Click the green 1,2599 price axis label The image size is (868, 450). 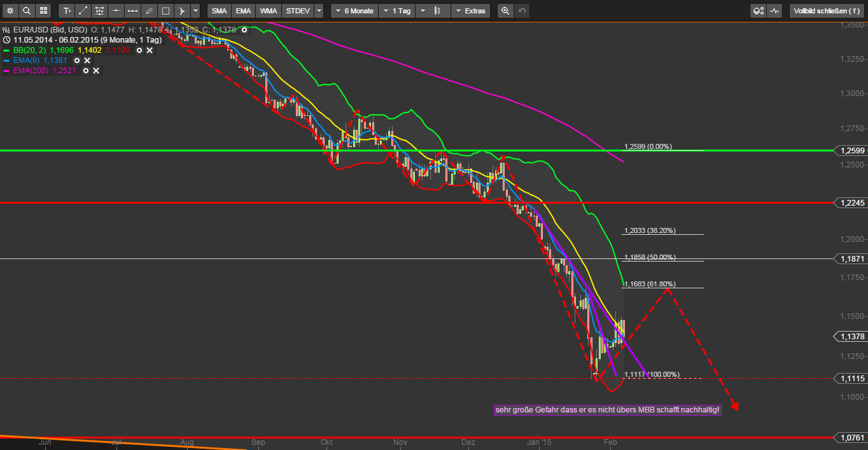point(851,151)
